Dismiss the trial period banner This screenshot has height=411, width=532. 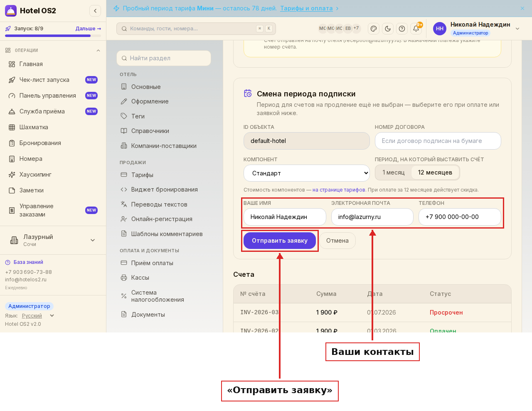click(522, 8)
